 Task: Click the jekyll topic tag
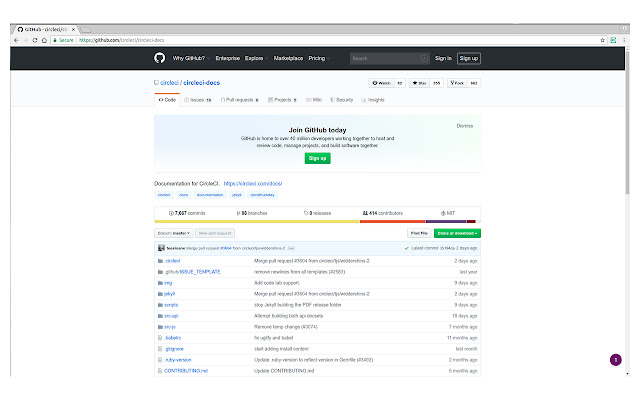point(236,195)
